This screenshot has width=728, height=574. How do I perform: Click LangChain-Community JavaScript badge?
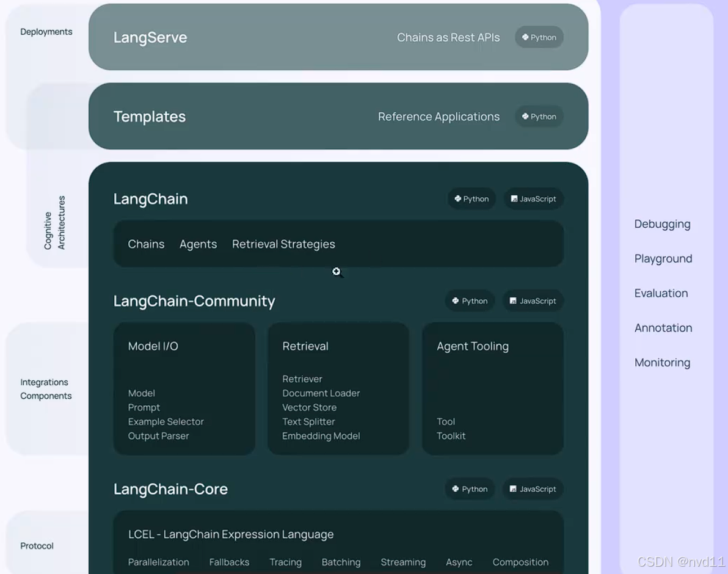coord(533,300)
